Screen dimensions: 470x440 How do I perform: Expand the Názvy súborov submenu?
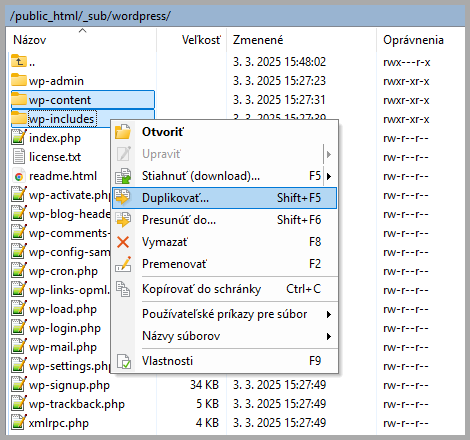click(329, 336)
